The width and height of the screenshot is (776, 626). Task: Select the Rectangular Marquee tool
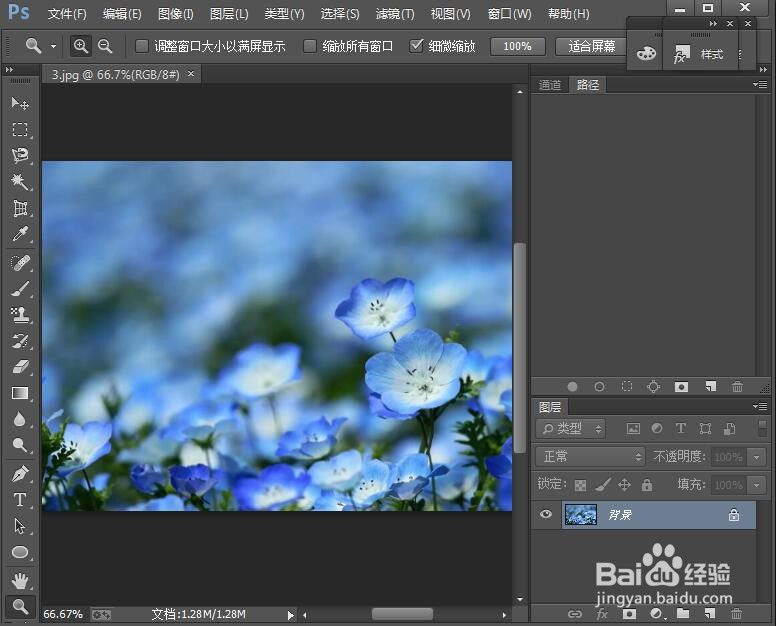pyautogui.click(x=20, y=130)
